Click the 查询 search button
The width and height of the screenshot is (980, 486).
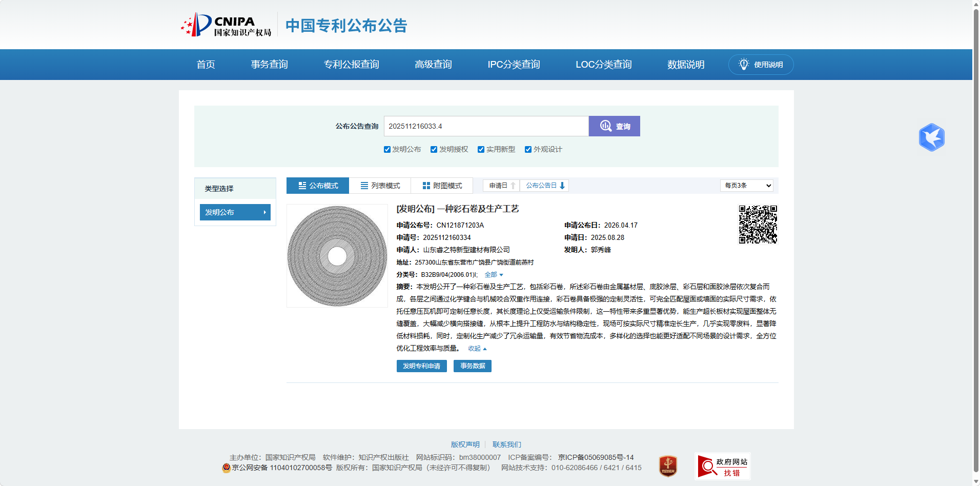pos(614,126)
